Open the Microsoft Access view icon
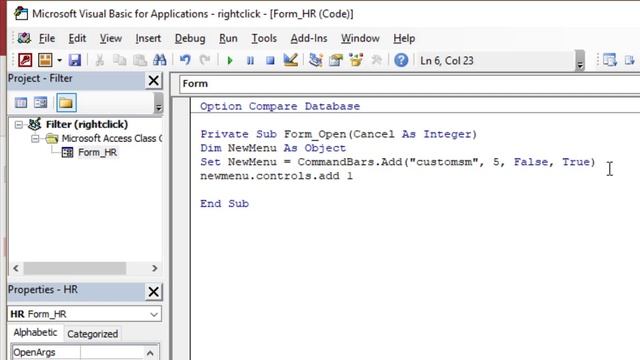The width and height of the screenshot is (640, 360). click(x=25, y=60)
